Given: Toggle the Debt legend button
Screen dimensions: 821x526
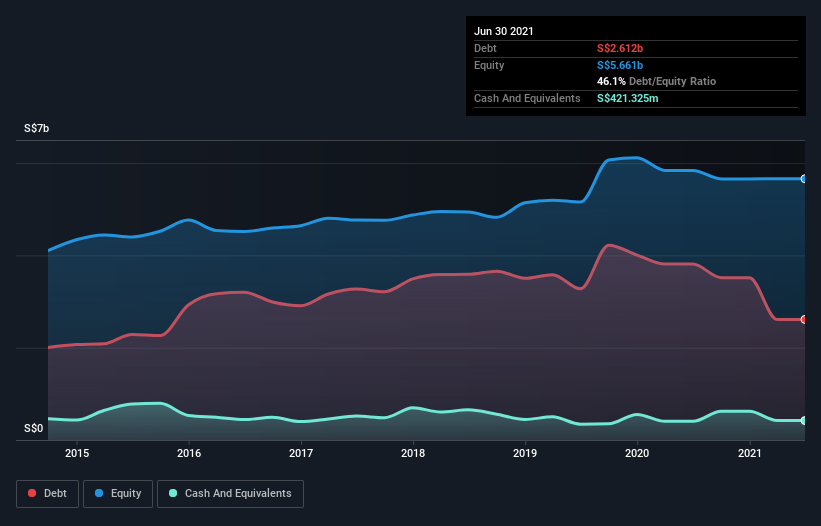Looking at the screenshot, I should (x=46, y=493).
